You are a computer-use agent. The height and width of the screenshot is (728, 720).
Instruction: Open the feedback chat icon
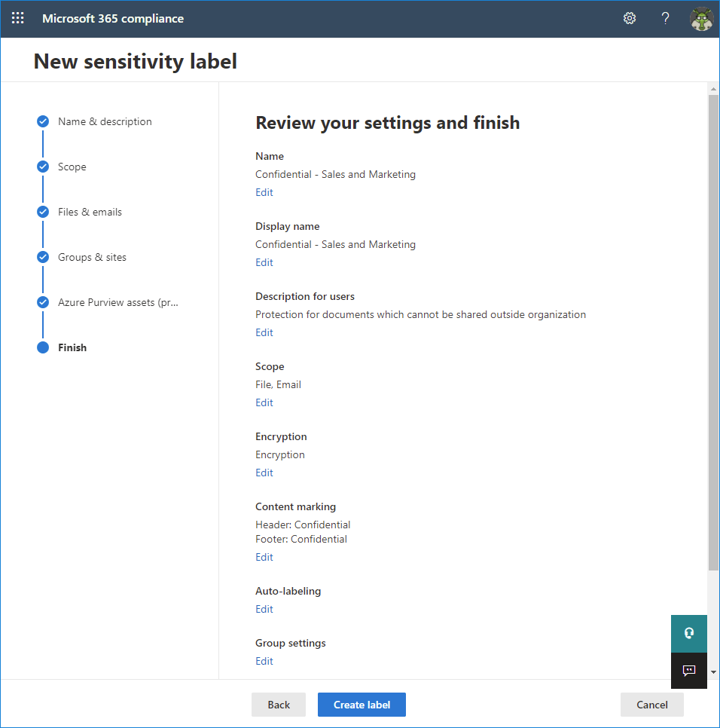point(689,671)
